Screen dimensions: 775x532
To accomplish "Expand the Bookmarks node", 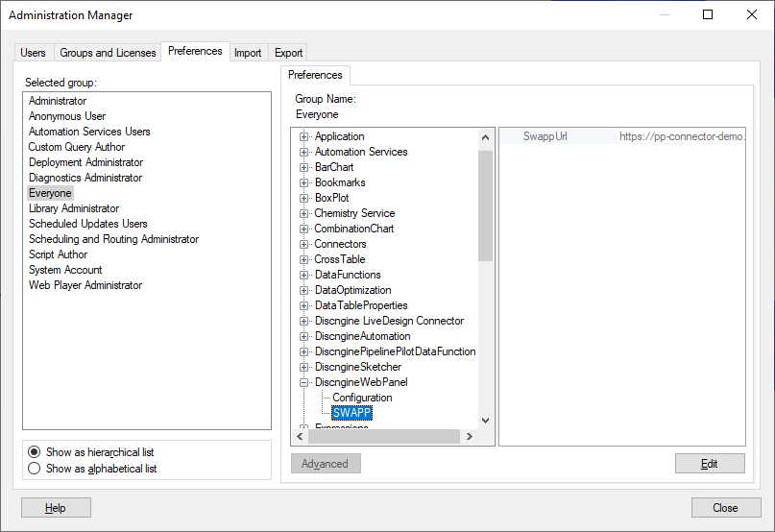I will coord(304,183).
